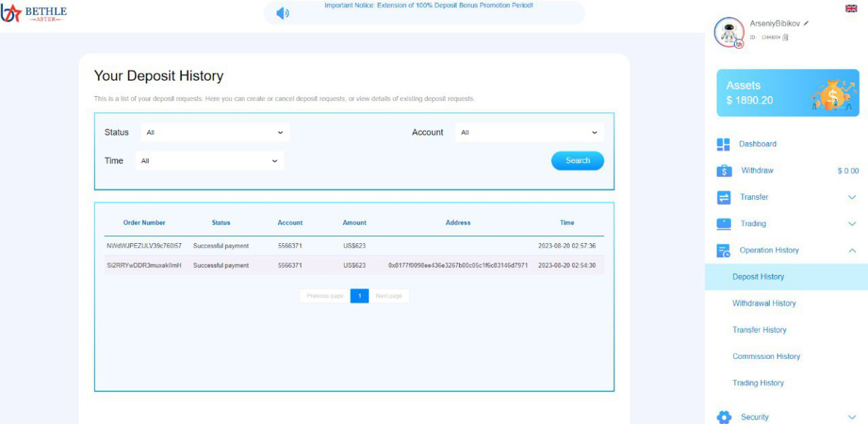Collapse the Operation History section

[852, 250]
